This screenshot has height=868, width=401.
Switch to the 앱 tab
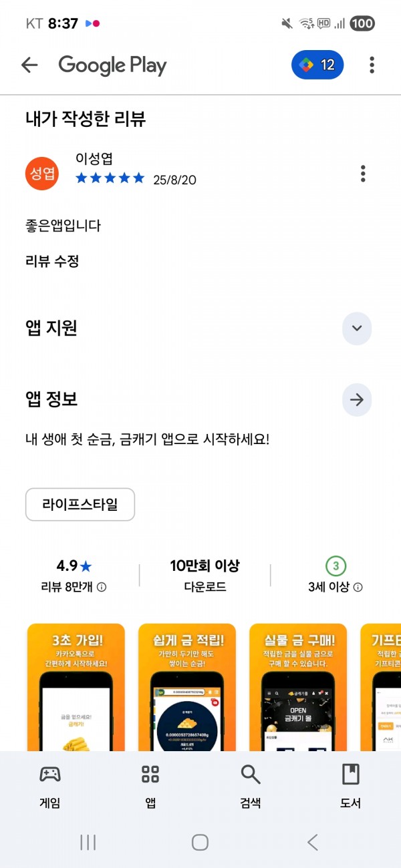(x=150, y=787)
